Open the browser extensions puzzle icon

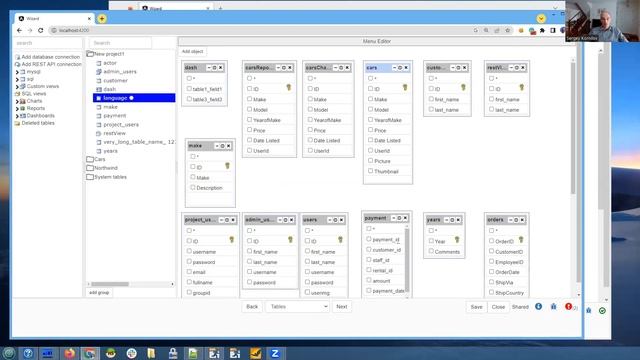coord(542,30)
